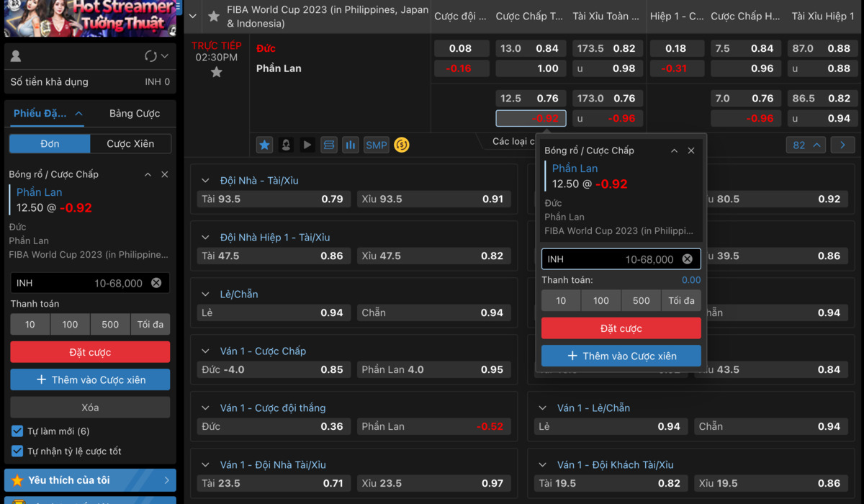Open the bar chart statistics icon
Viewport: 864px width, 504px height.
(351, 145)
